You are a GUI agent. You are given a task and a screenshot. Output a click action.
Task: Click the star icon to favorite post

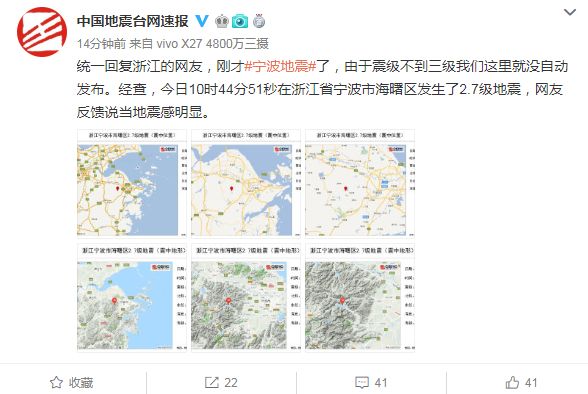[56, 382]
